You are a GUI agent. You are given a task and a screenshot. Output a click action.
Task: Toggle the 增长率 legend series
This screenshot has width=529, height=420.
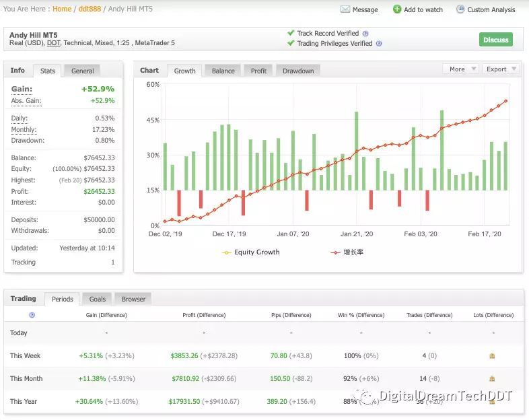click(x=347, y=252)
